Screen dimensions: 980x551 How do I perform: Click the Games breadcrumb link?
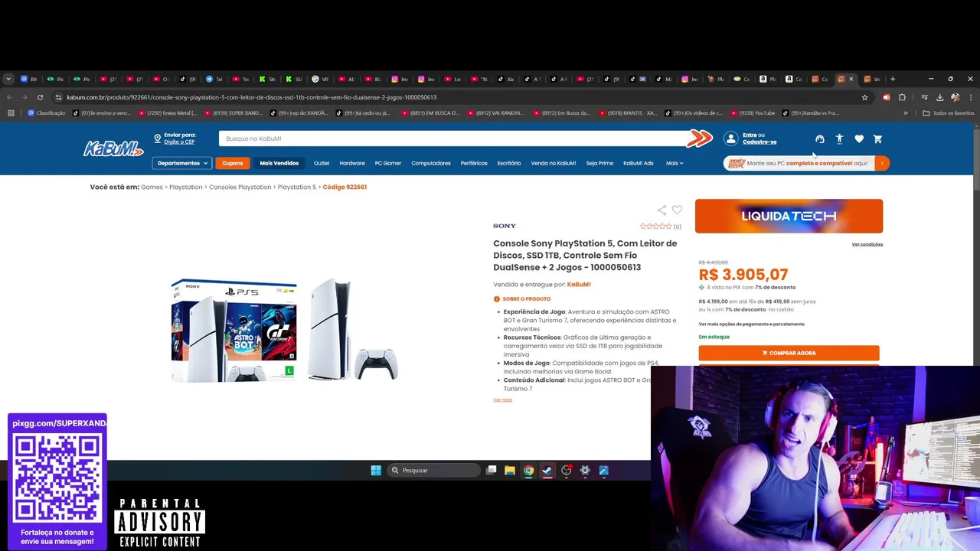pos(152,187)
